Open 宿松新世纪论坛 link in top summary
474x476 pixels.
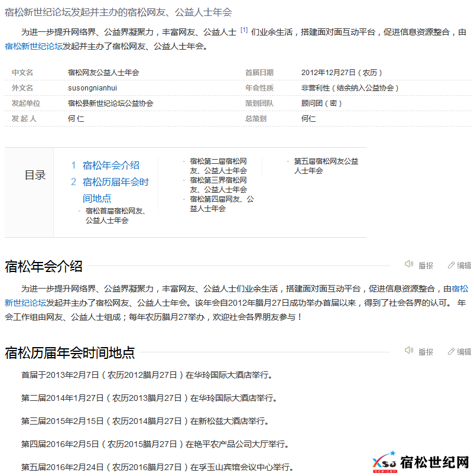[x=34, y=46]
